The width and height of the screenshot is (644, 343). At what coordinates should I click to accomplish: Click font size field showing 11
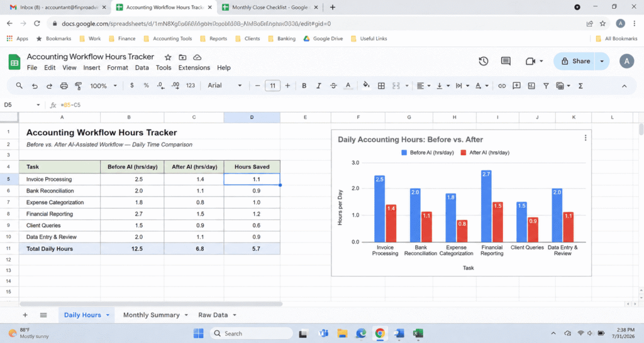pos(272,85)
